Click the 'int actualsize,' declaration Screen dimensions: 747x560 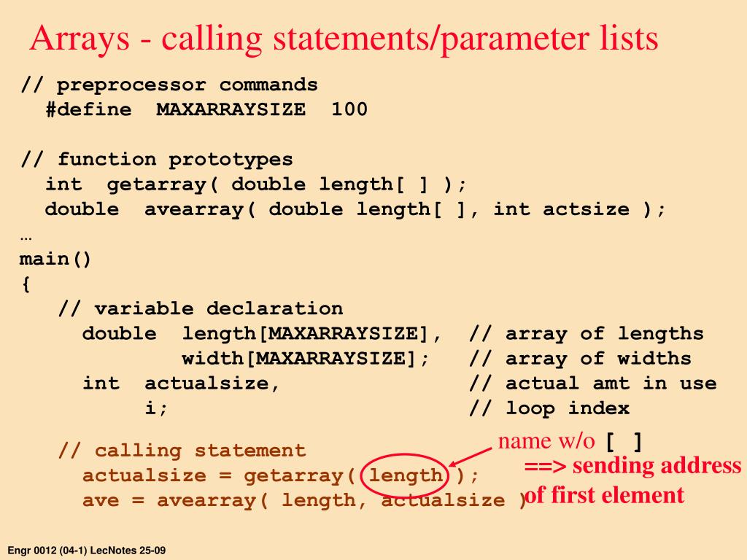181,384
